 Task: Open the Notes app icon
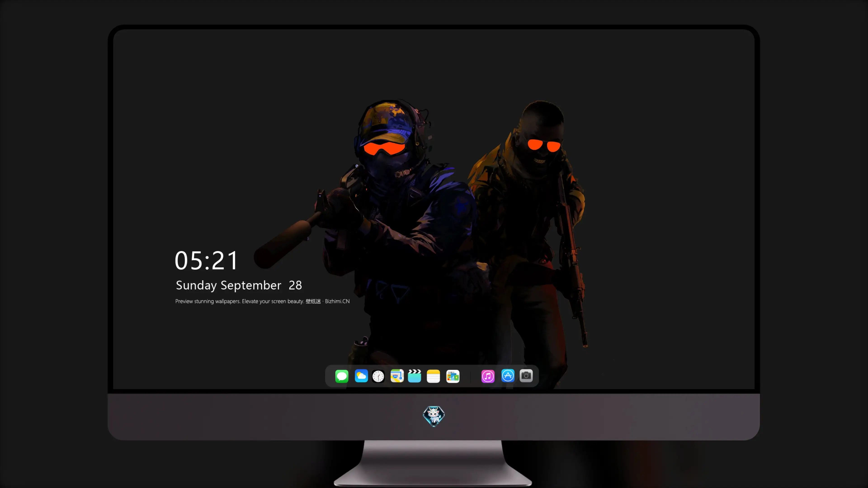[x=433, y=376]
